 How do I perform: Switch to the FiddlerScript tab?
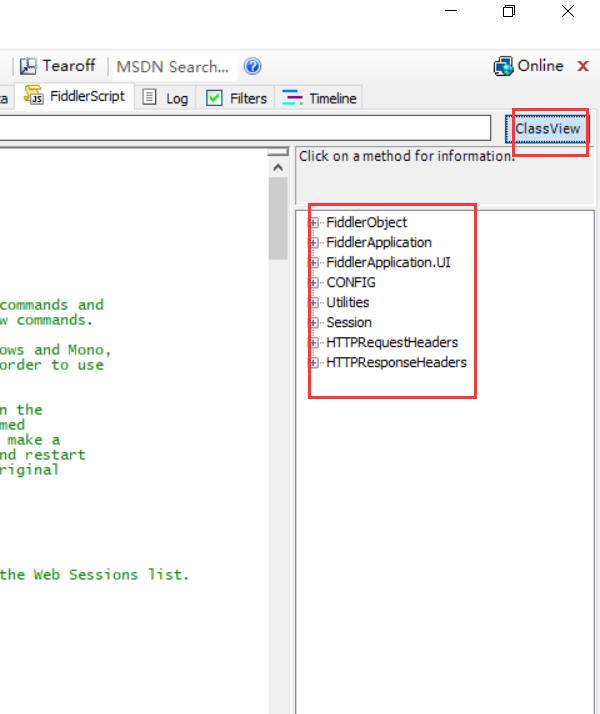75,96
